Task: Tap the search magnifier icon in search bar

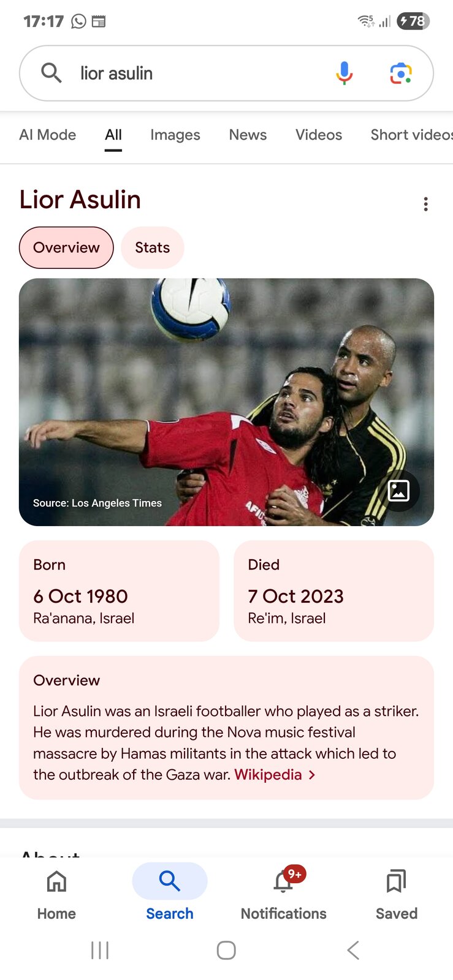Action: [51, 73]
